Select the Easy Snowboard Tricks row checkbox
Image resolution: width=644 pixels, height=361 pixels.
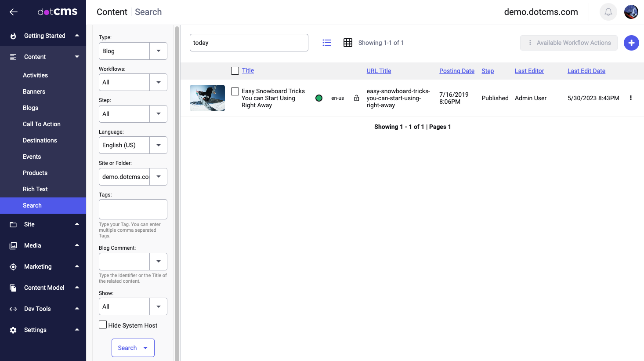[235, 91]
